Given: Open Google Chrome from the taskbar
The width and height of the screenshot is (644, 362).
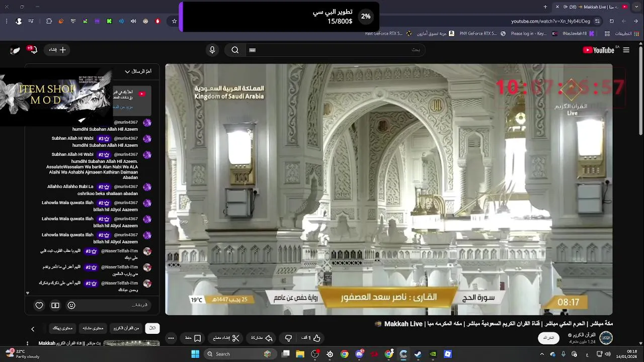Looking at the screenshot, I should click(x=344, y=354).
